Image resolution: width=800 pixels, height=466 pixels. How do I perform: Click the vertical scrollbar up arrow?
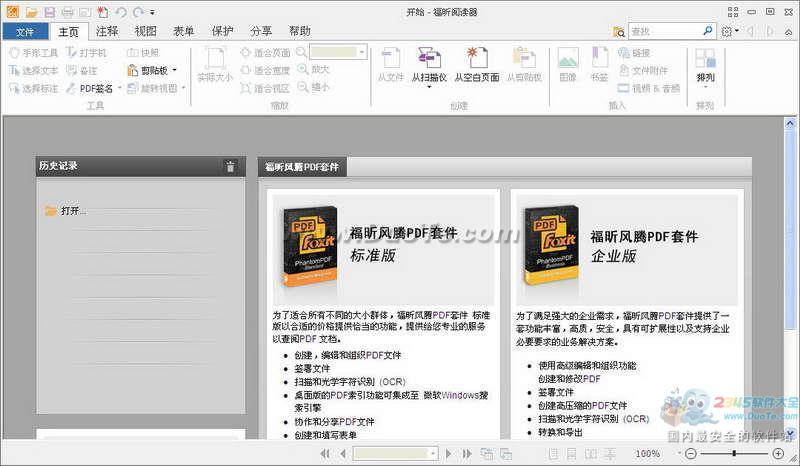tap(790, 124)
